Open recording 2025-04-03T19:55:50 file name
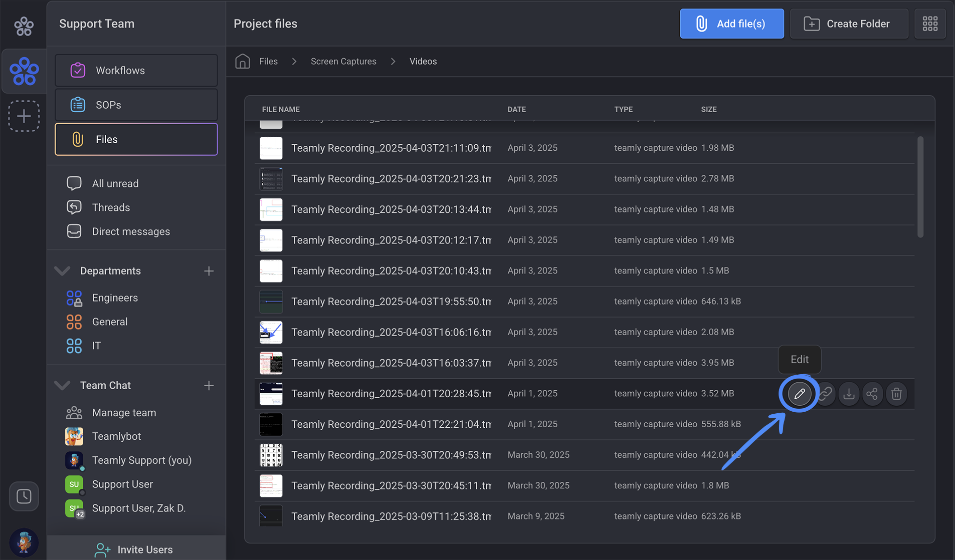 coord(391,302)
